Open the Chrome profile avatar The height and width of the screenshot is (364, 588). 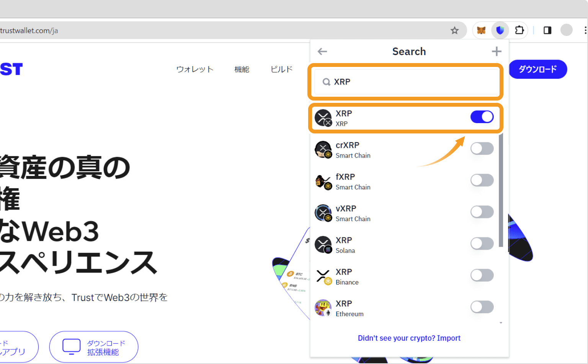pos(566,30)
